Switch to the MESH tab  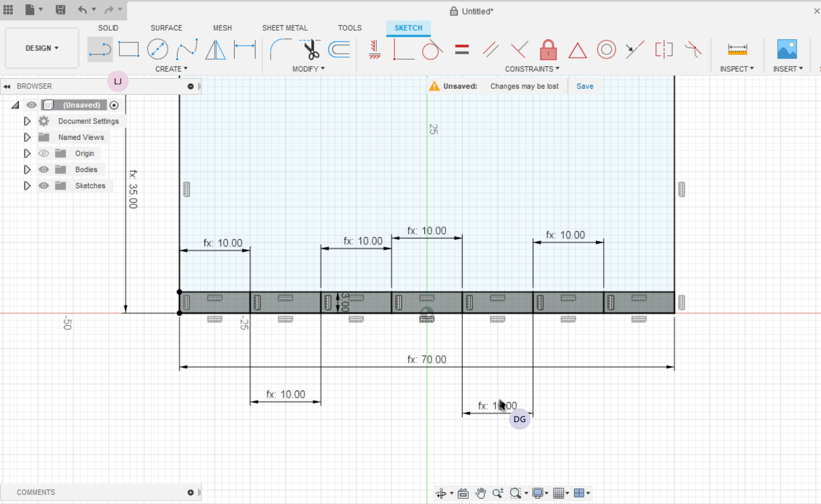pyautogui.click(x=222, y=28)
